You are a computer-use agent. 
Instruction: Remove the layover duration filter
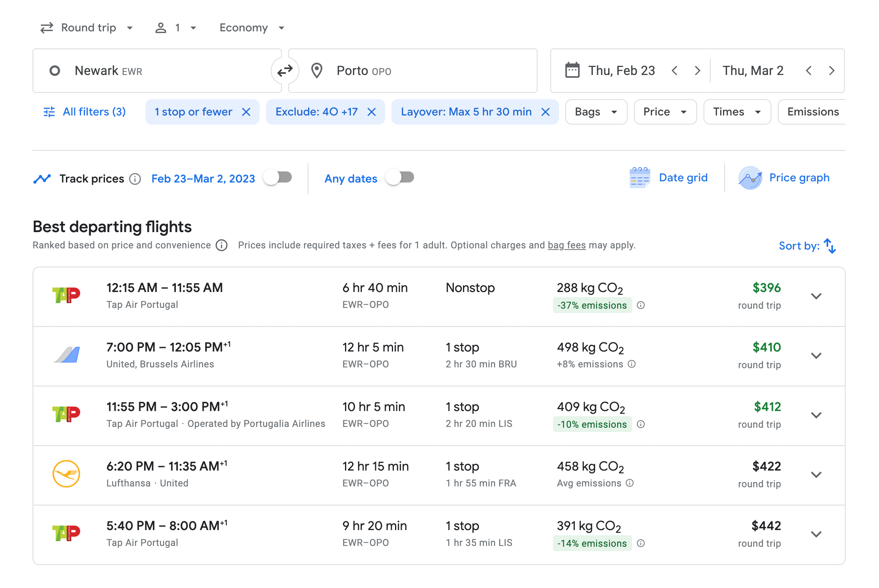pyautogui.click(x=546, y=112)
